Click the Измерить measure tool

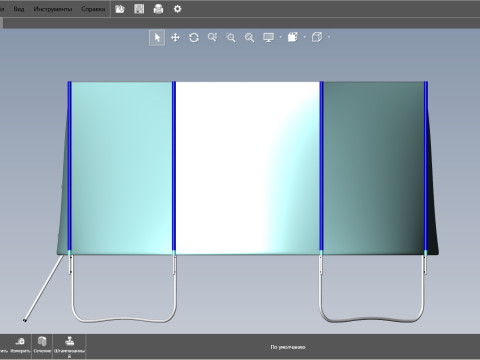pyautogui.click(x=20, y=345)
